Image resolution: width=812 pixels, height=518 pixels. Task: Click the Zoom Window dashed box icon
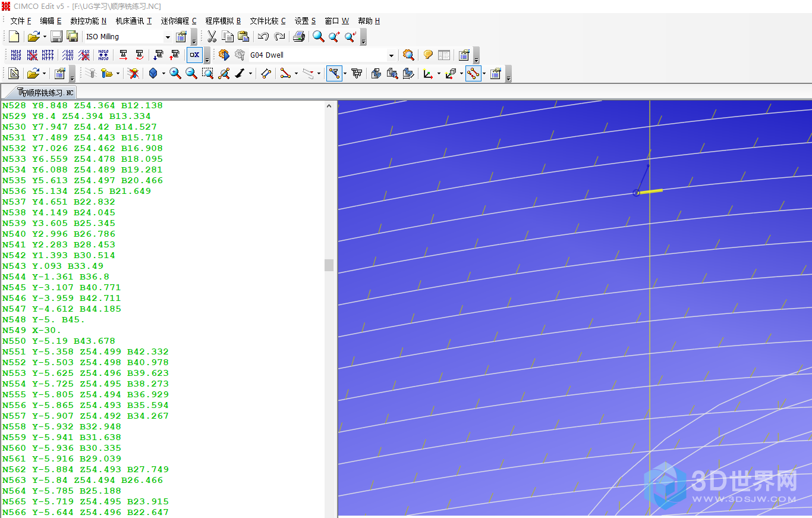[207, 74]
